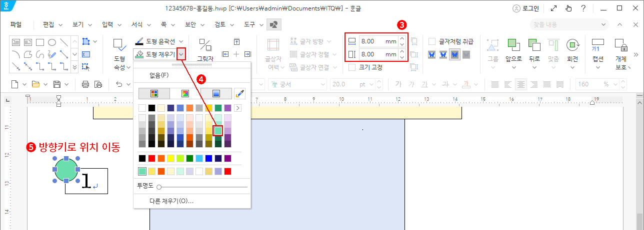Click the shape width 8.00 mm field
This screenshot has height=230, width=644.
point(378,41)
